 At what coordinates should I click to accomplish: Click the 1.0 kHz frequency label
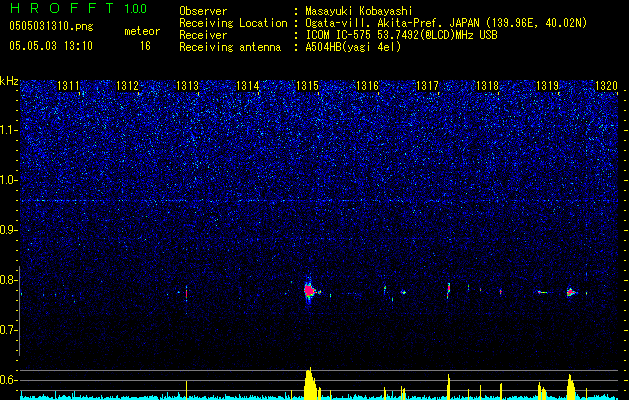tap(9, 180)
